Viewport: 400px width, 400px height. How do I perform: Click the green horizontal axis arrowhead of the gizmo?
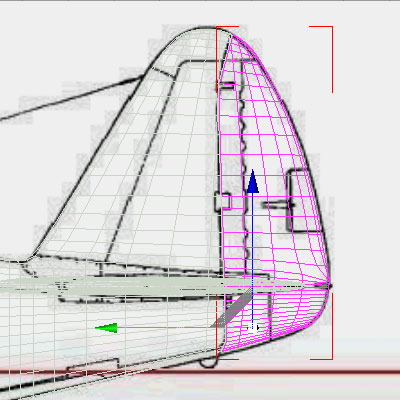pos(106,328)
